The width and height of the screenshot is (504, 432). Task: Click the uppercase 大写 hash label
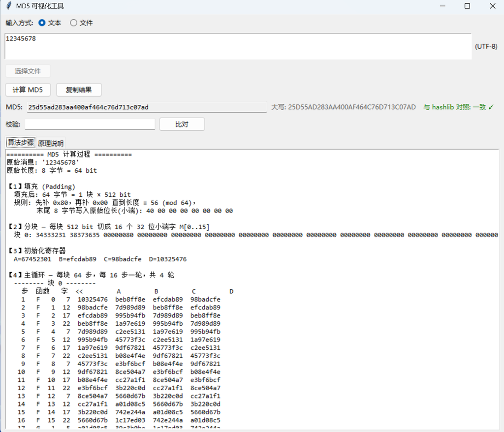tap(343, 107)
